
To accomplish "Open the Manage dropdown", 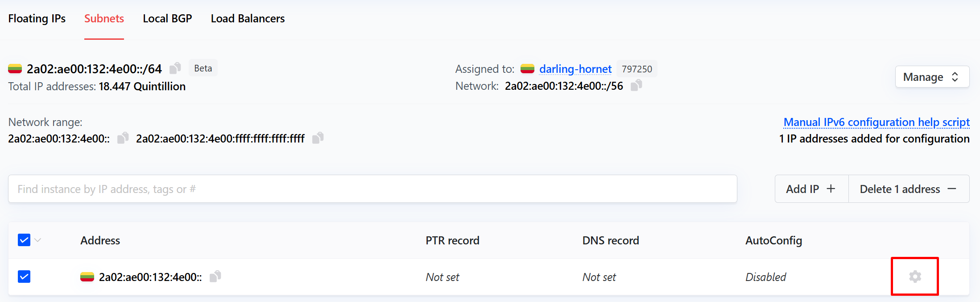I will click(x=932, y=77).
